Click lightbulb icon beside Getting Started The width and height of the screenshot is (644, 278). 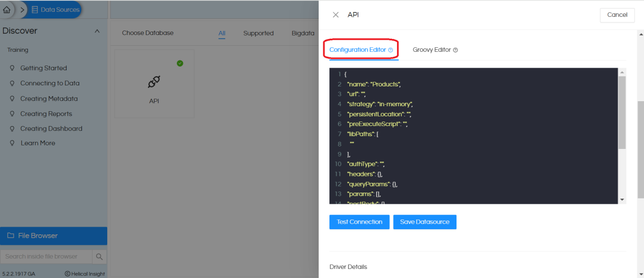coord(12,68)
